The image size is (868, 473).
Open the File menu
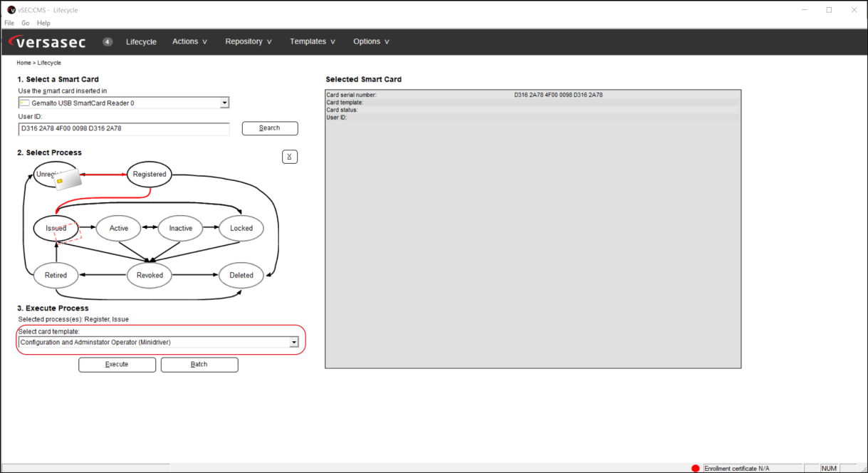point(9,23)
